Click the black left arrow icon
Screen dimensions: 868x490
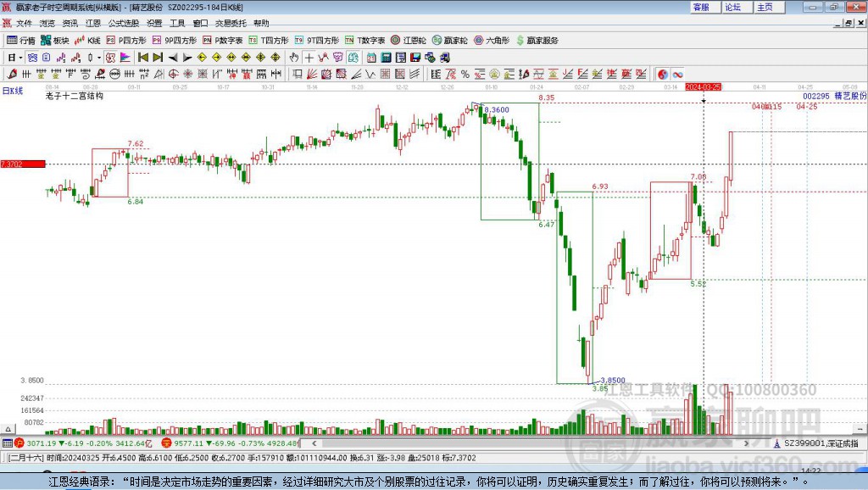[x=173, y=58]
